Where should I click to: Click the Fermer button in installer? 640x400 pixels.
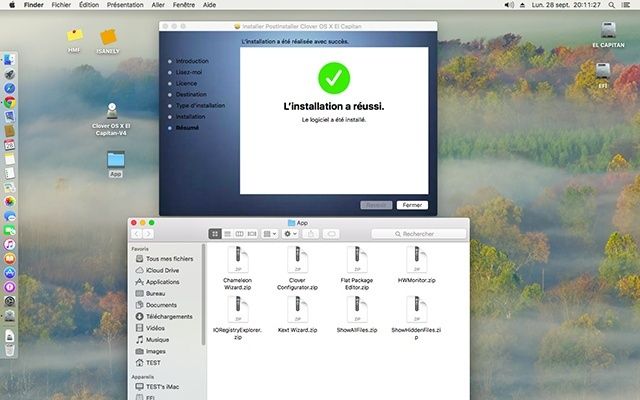click(x=412, y=205)
